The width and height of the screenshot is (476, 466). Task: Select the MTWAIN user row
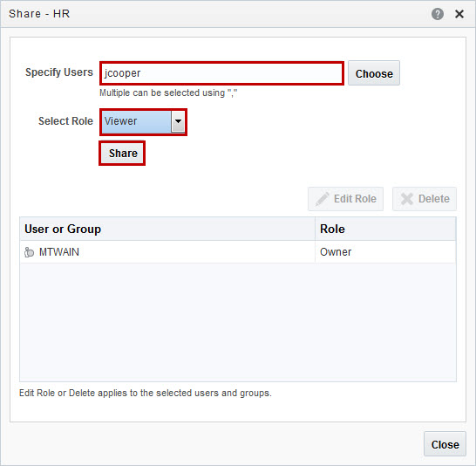coord(238,252)
